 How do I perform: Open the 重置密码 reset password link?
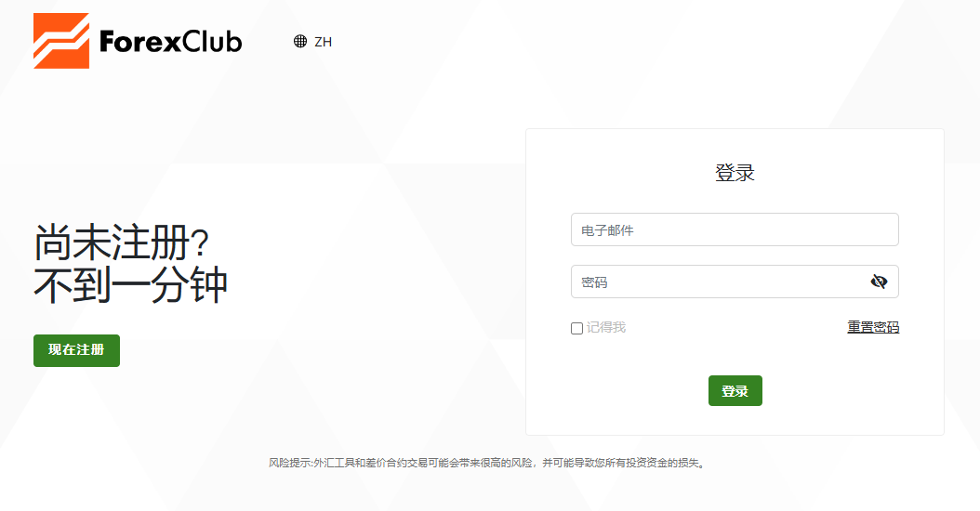pyautogui.click(x=873, y=327)
